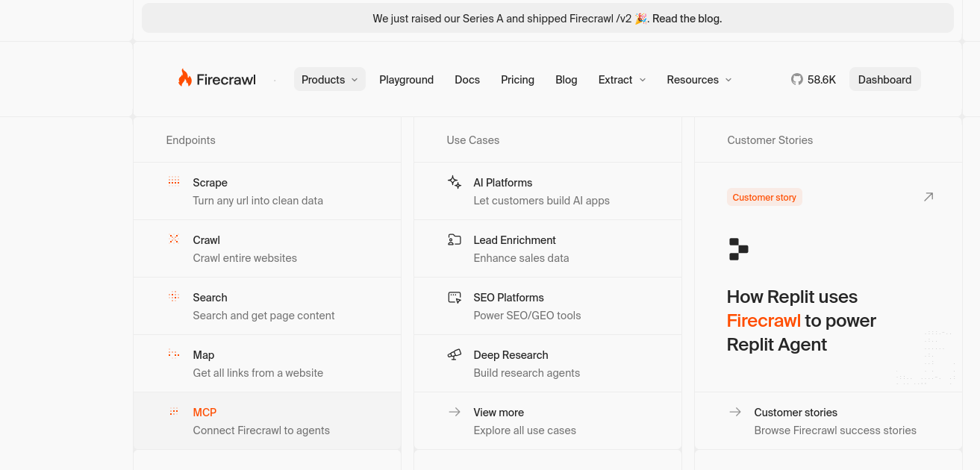Click the AI Platforms sparkle icon
The height and width of the screenshot is (470, 980).
(x=455, y=182)
